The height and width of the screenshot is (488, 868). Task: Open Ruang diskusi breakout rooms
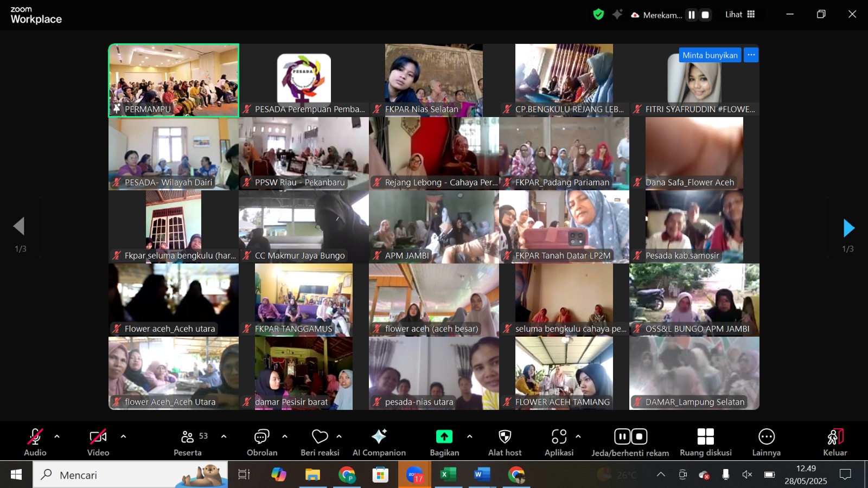(705, 442)
